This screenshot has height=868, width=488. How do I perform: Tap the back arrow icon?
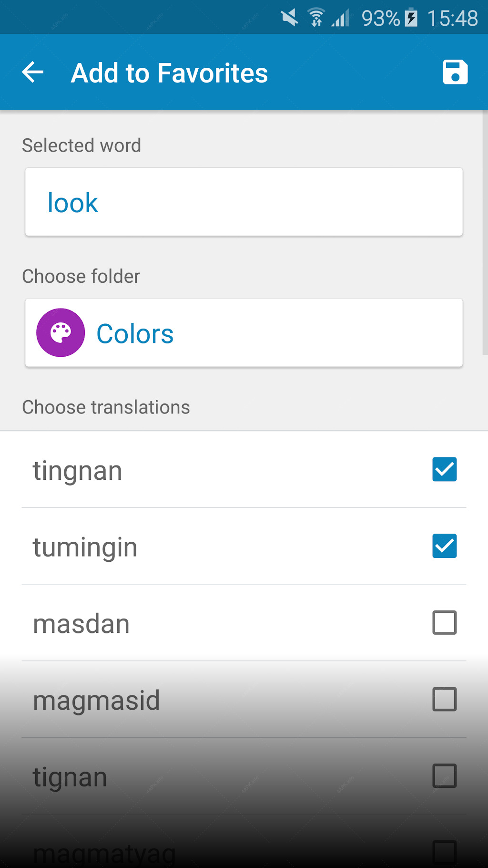(x=33, y=72)
